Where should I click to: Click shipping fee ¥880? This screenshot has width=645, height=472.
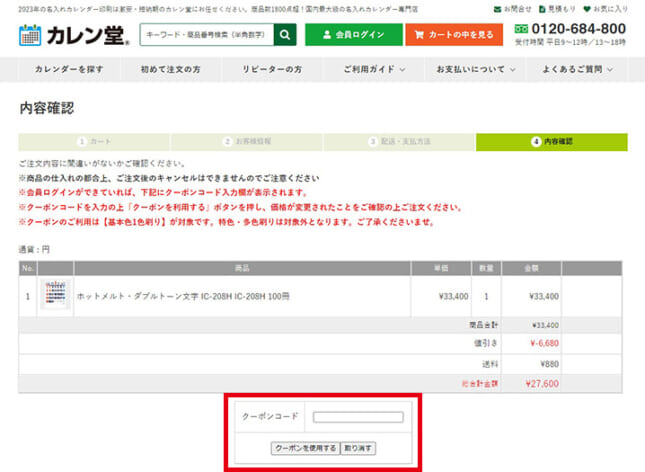(550, 364)
